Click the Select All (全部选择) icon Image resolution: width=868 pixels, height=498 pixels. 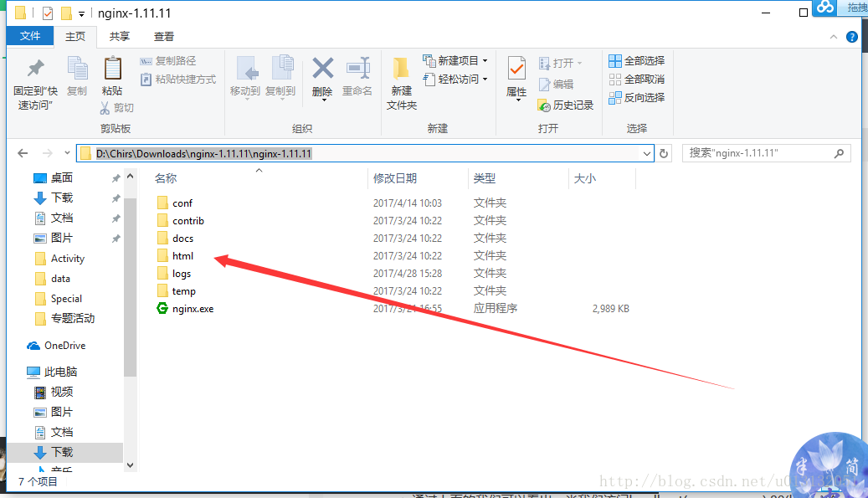pos(614,61)
